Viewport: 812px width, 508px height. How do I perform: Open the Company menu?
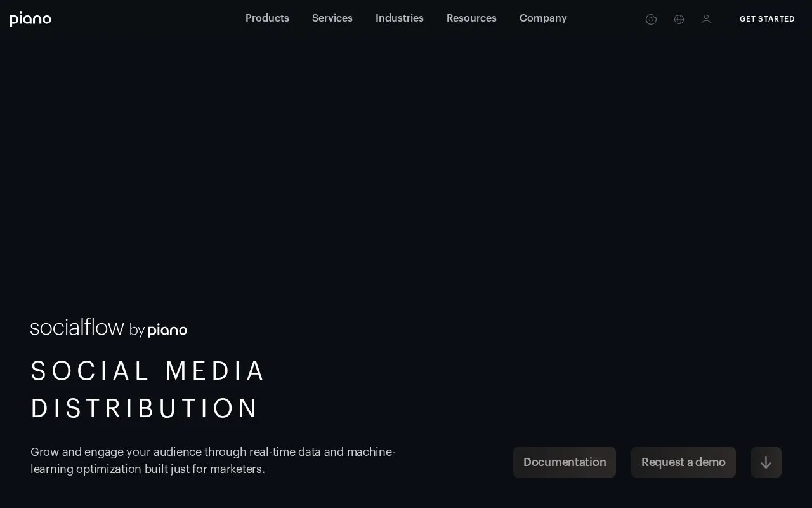[x=543, y=18]
